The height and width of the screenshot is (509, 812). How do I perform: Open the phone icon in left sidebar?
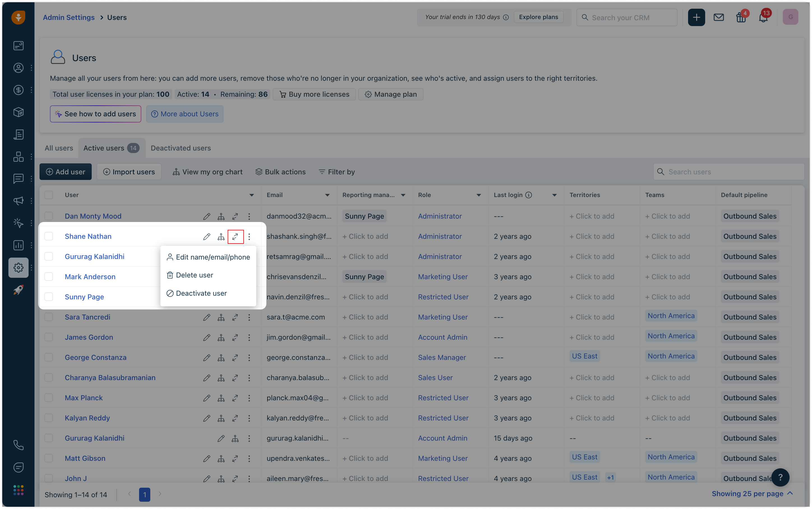(x=18, y=445)
